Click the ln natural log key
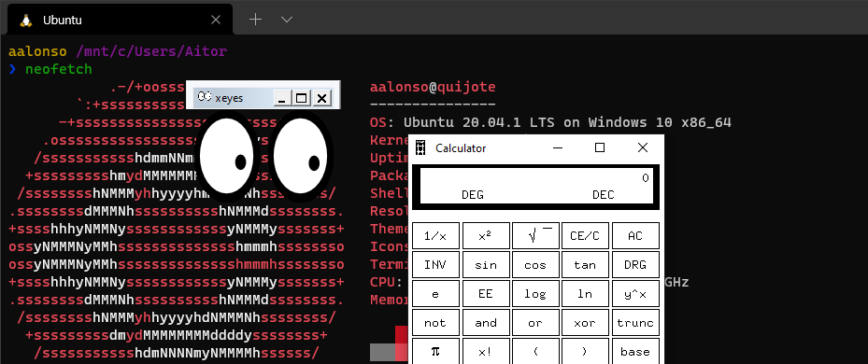 585,294
